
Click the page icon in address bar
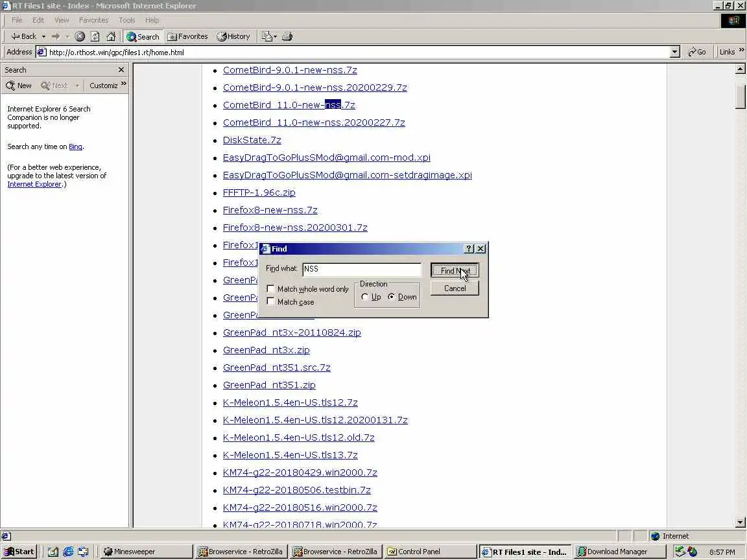pyautogui.click(x=42, y=52)
